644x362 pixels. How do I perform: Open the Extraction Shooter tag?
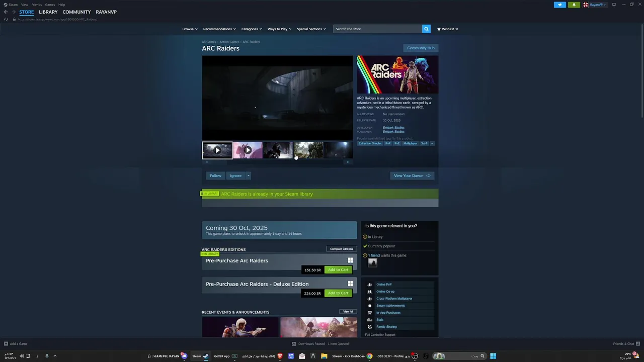tap(370, 143)
